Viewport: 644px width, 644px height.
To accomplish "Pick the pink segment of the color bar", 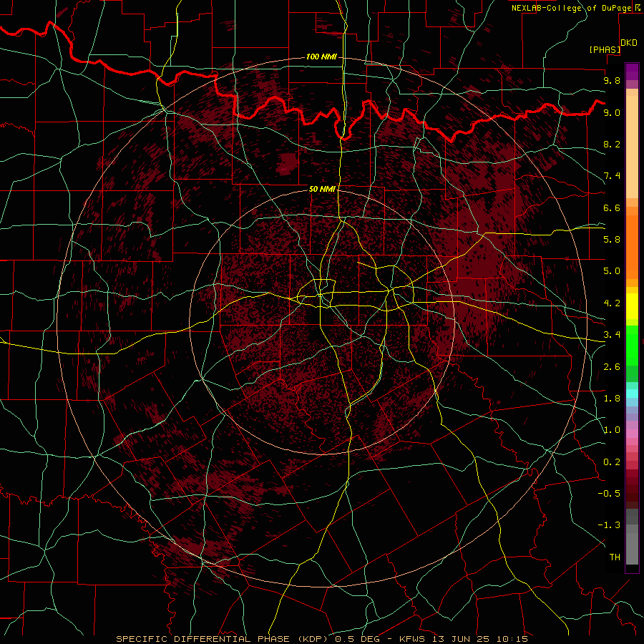I will pyautogui.click(x=632, y=434).
